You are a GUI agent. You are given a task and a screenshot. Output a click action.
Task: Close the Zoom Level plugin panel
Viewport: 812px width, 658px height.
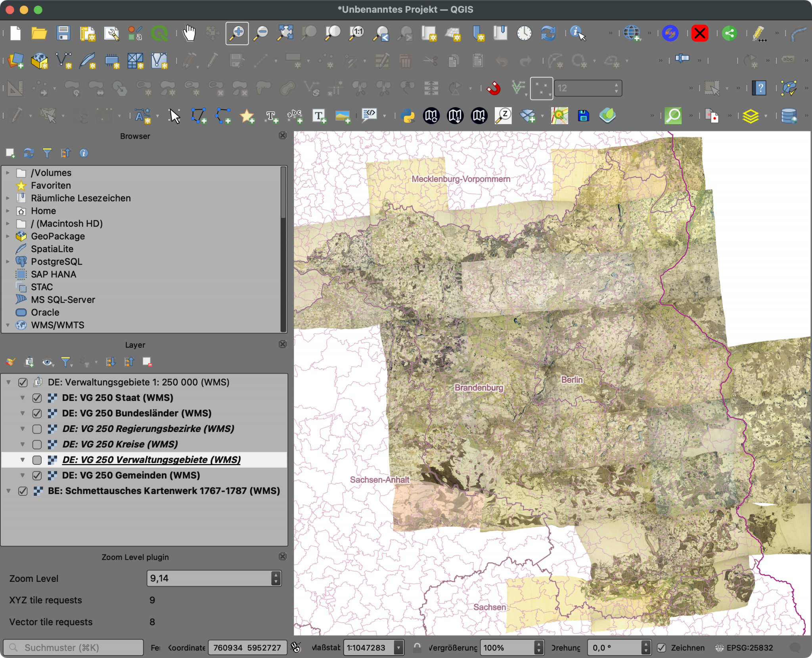coord(282,556)
